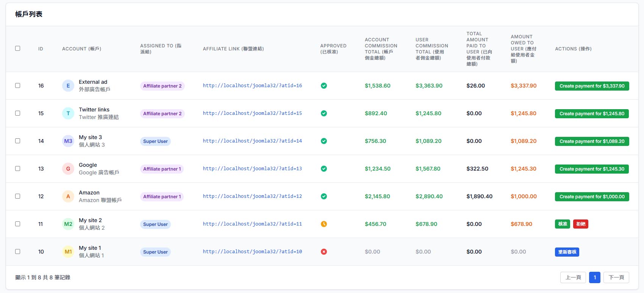644x293 pixels.
Task: Click the G avatar for Google account
Action: [x=68, y=169]
